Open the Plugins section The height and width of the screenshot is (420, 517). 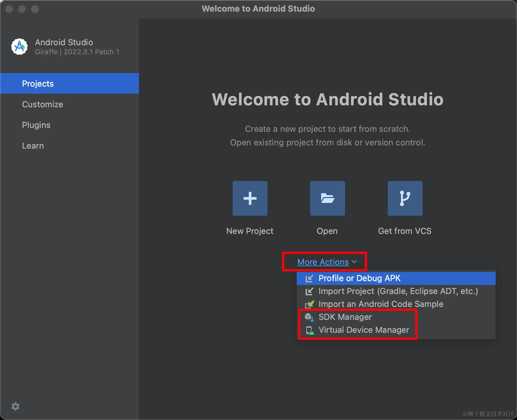point(36,125)
